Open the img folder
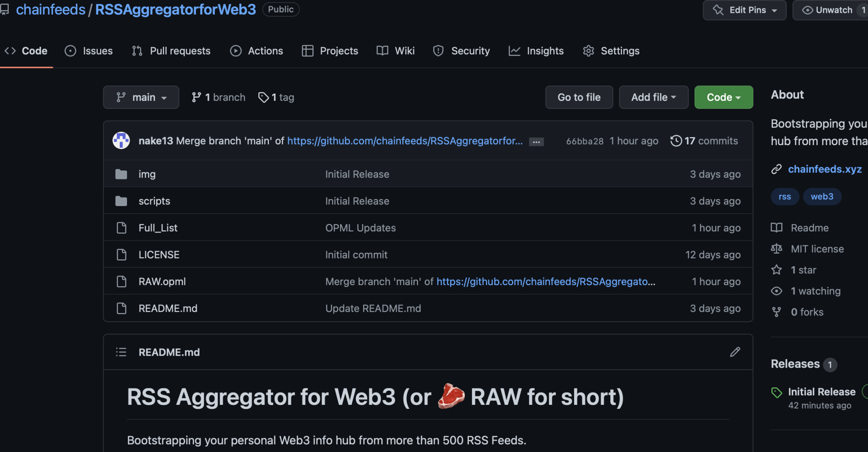Image resolution: width=868 pixels, height=452 pixels. tap(147, 174)
